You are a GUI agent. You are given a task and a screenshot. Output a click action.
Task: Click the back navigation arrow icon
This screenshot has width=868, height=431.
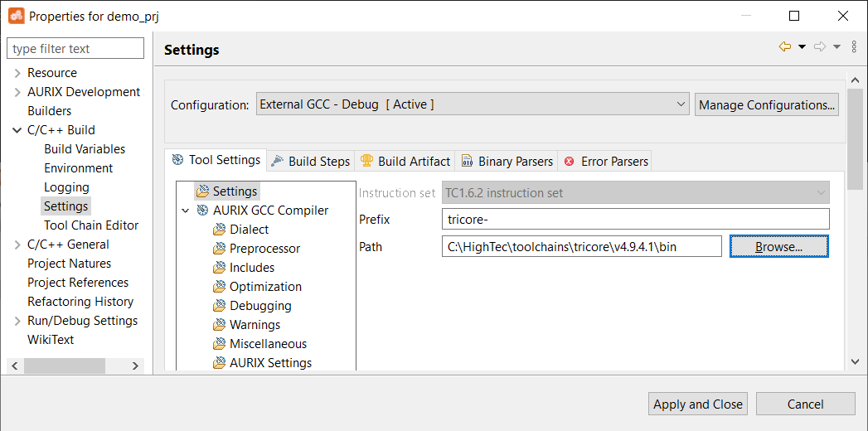tap(784, 47)
